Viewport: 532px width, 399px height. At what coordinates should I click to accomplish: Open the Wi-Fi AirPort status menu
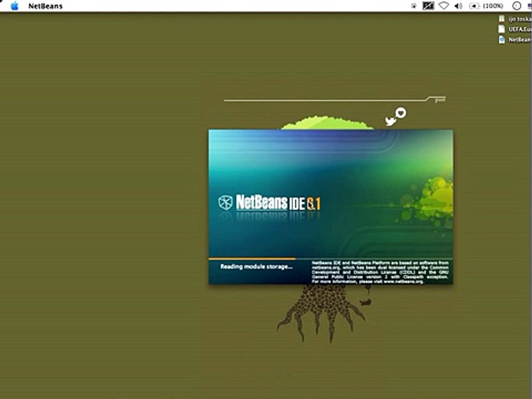click(444, 6)
